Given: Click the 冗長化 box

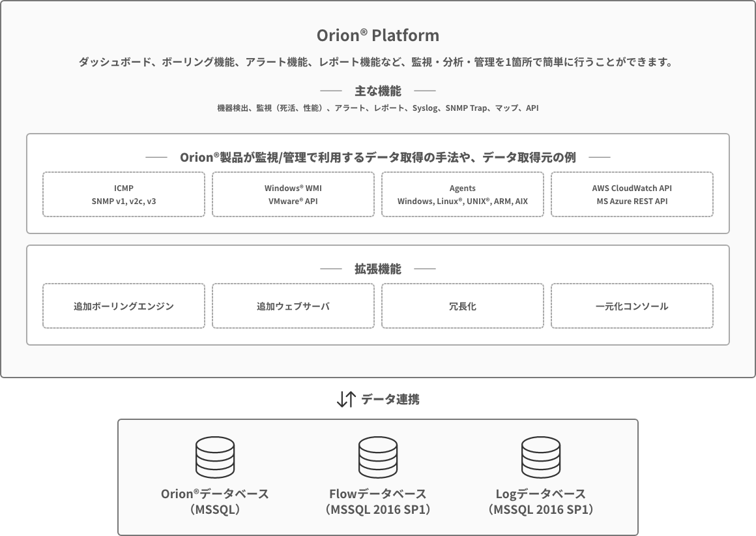Looking at the screenshot, I should pyautogui.click(x=463, y=306).
